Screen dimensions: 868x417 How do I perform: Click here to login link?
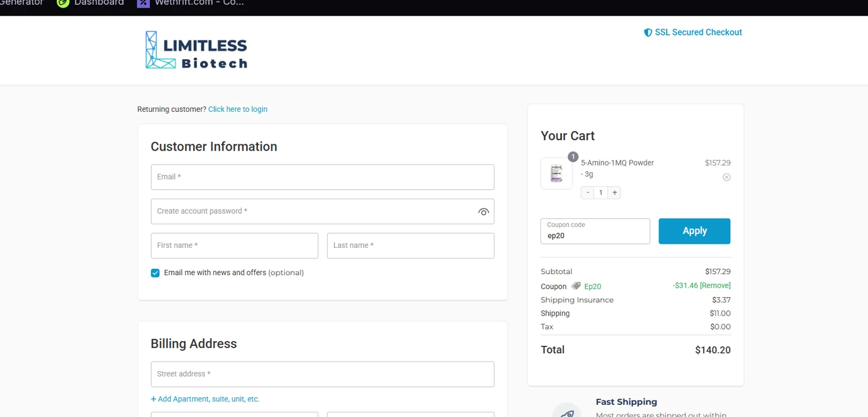(238, 109)
